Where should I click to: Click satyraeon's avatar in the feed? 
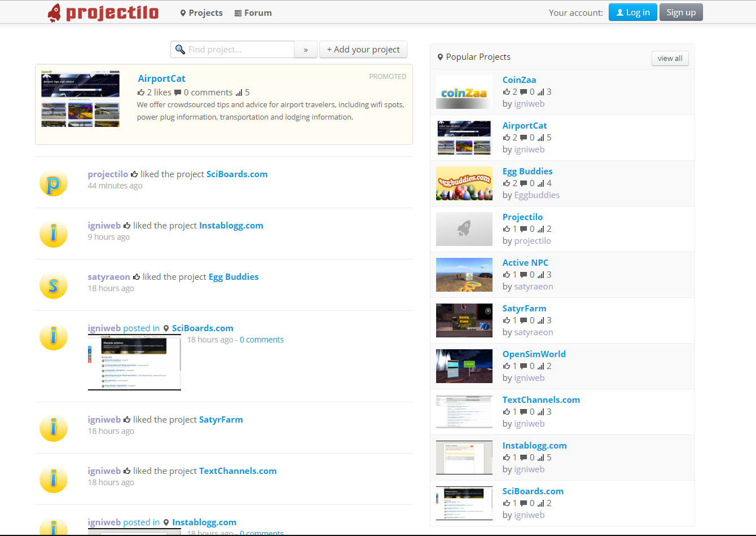[x=54, y=285]
